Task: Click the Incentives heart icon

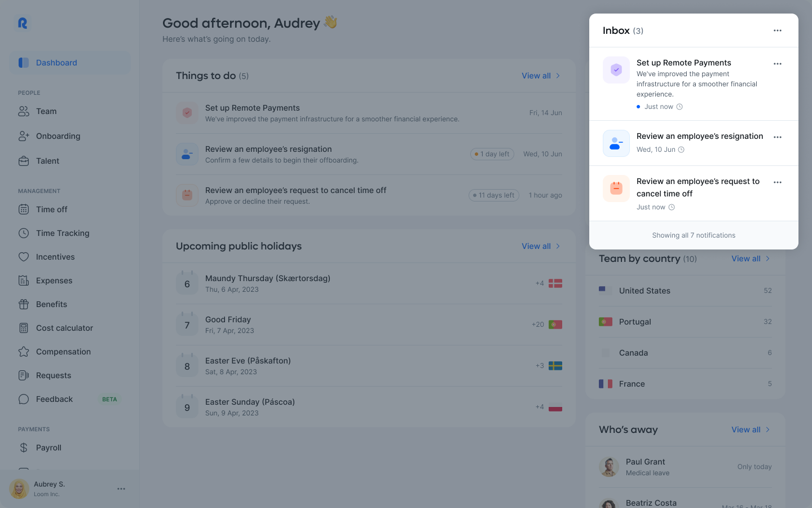Action: (x=24, y=257)
